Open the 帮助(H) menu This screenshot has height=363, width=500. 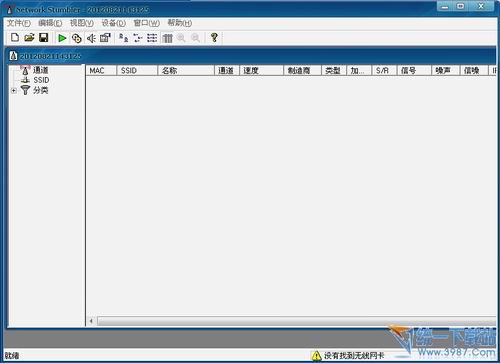(180, 23)
